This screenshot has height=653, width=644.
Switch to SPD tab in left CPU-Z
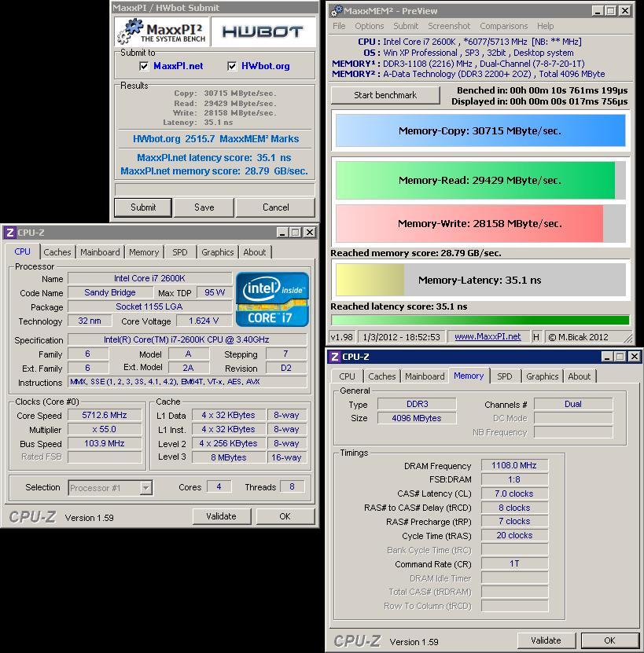click(179, 252)
